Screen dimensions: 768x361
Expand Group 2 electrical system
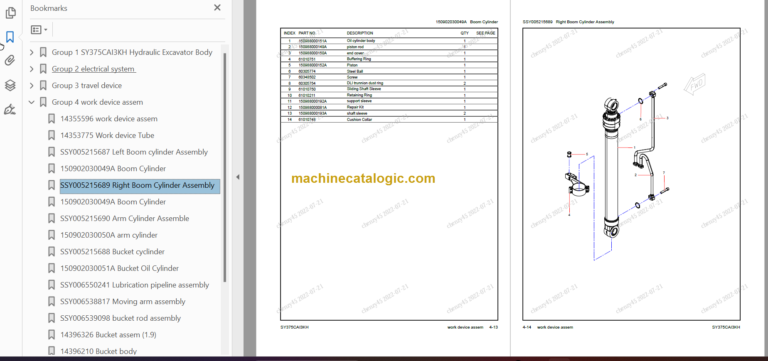(32, 69)
